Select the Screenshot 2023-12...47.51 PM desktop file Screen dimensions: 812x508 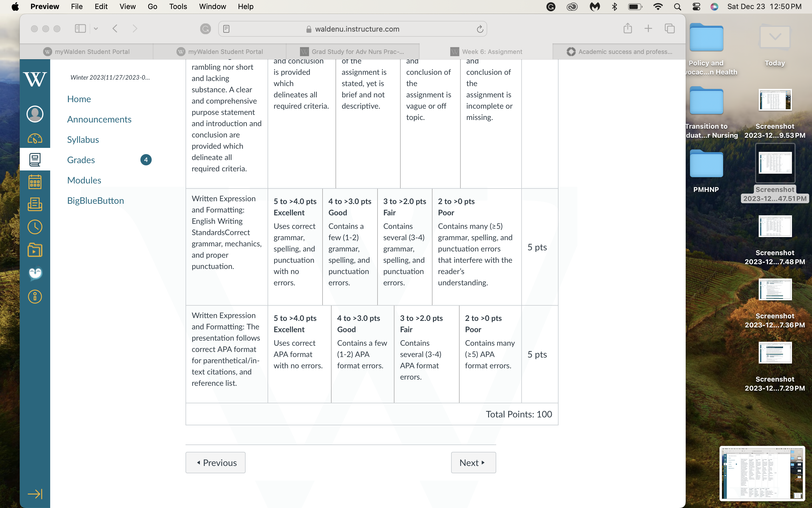(x=775, y=174)
